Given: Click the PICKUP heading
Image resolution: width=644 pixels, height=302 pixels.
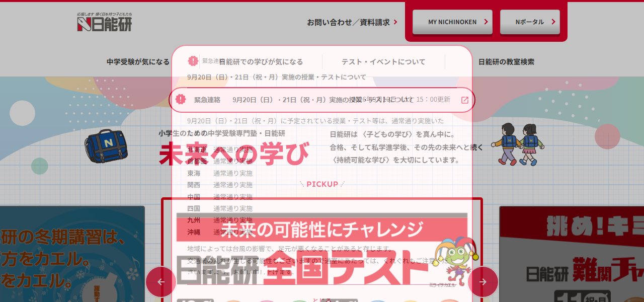Looking at the screenshot, I should tap(322, 184).
